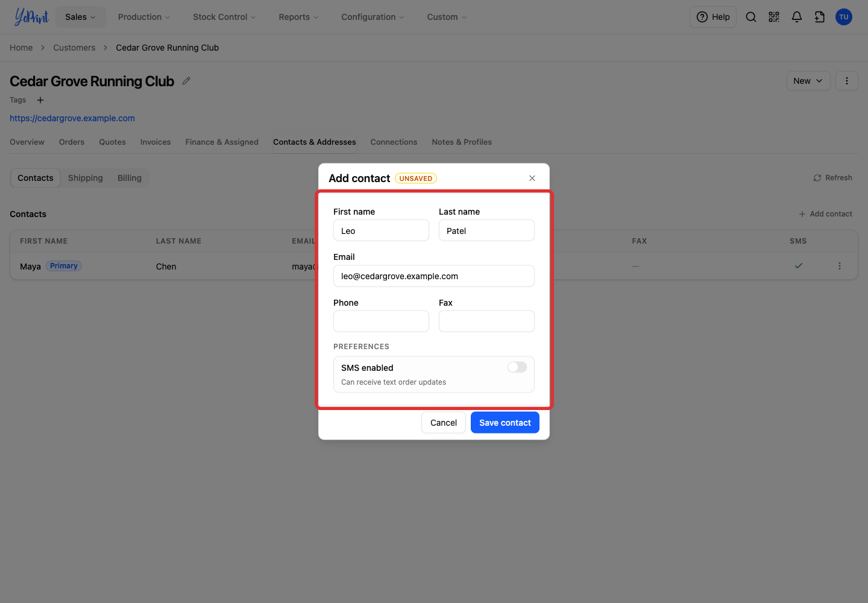Go to Home breadcrumb
Screen dimensions: 868x603
[21, 48]
